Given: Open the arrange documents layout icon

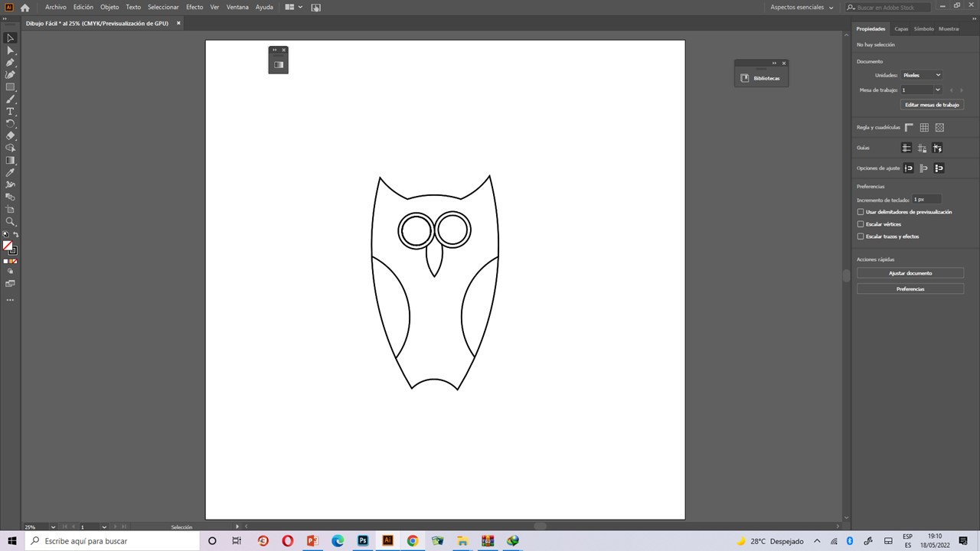Looking at the screenshot, I should click(x=293, y=7).
